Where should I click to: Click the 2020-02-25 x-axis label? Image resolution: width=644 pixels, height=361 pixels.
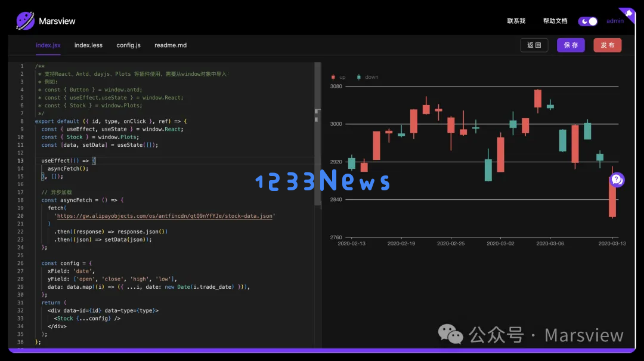[451, 243]
